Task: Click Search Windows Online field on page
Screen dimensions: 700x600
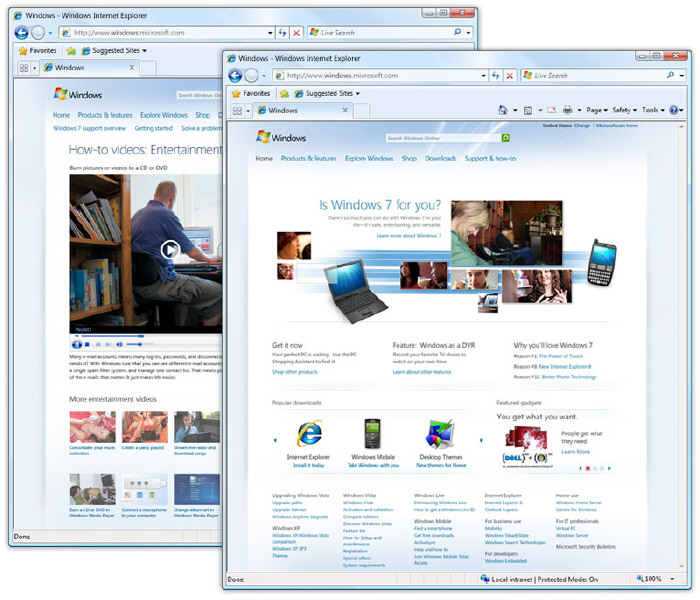Action: 444,138
